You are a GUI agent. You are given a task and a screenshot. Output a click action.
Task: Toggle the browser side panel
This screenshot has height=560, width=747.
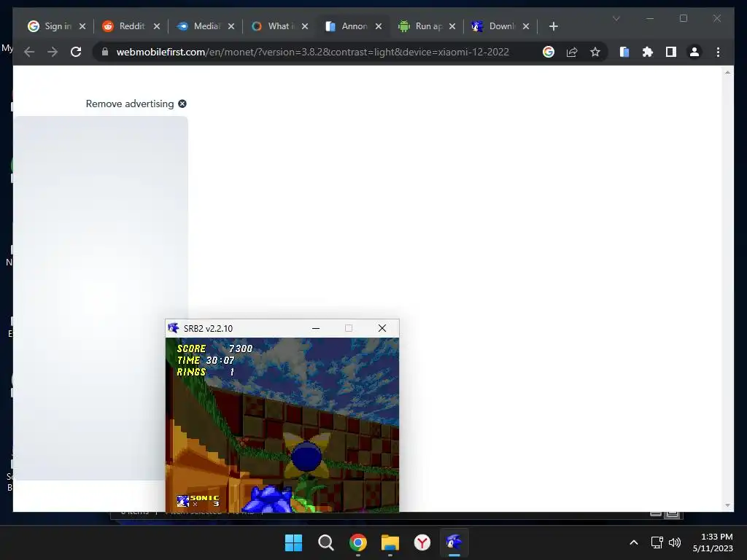pos(671,52)
